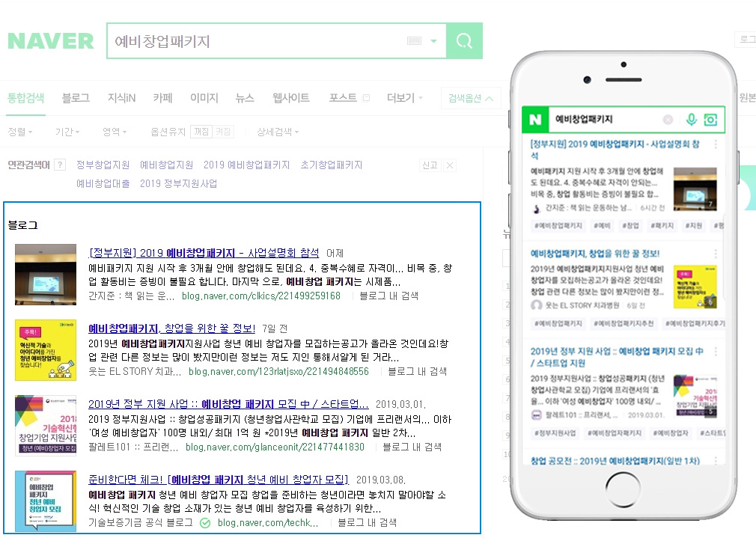Tap mobile hashtag #예비창업패키지 in first result
Screen dimensions: 756x538
pyautogui.click(x=558, y=226)
